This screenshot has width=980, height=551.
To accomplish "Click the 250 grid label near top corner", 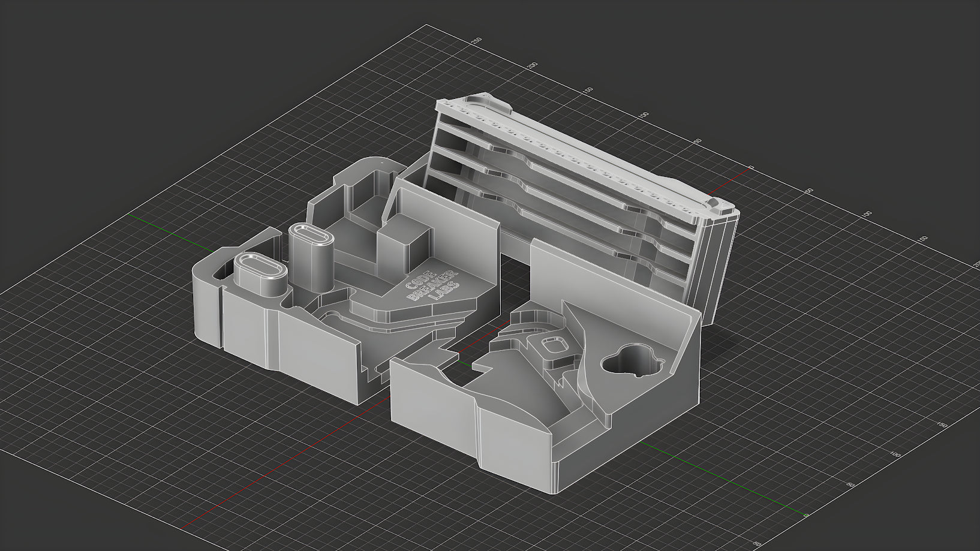I will click(x=477, y=41).
